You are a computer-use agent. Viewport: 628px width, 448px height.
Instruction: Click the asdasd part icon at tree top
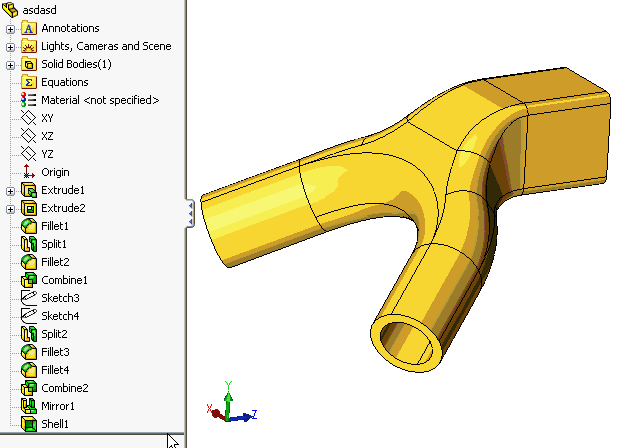(x=10, y=10)
